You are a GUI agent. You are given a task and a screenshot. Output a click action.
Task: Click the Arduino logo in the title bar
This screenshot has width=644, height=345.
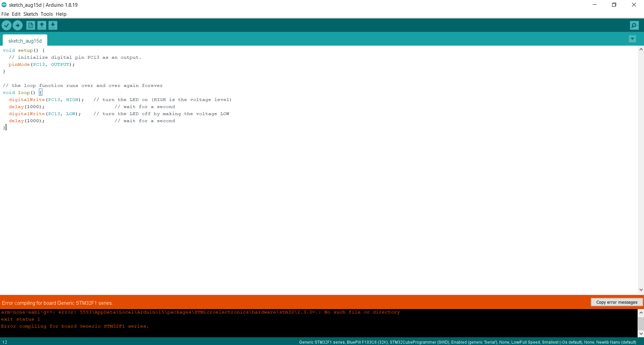pos(4,5)
